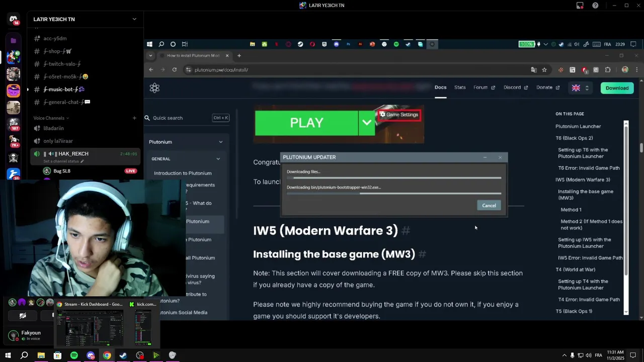The width and height of the screenshot is (644, 362).
Task: Cancel the Plutonium updater download
Action: pos(489,205)
